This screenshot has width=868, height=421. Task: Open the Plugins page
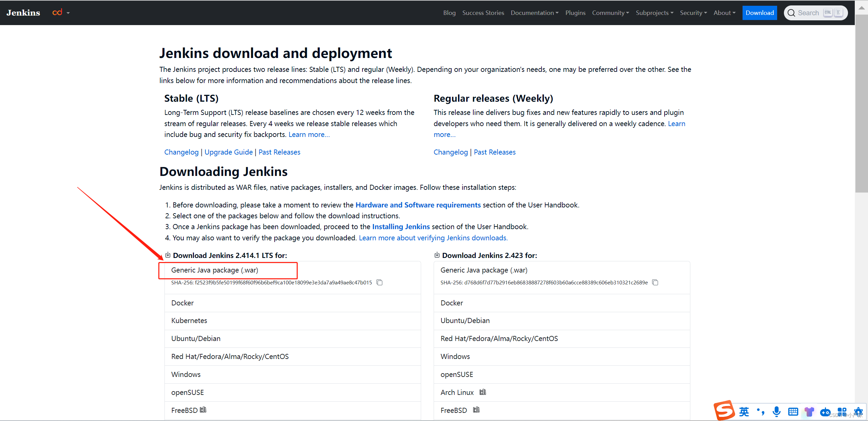click(x=575, y=13)
